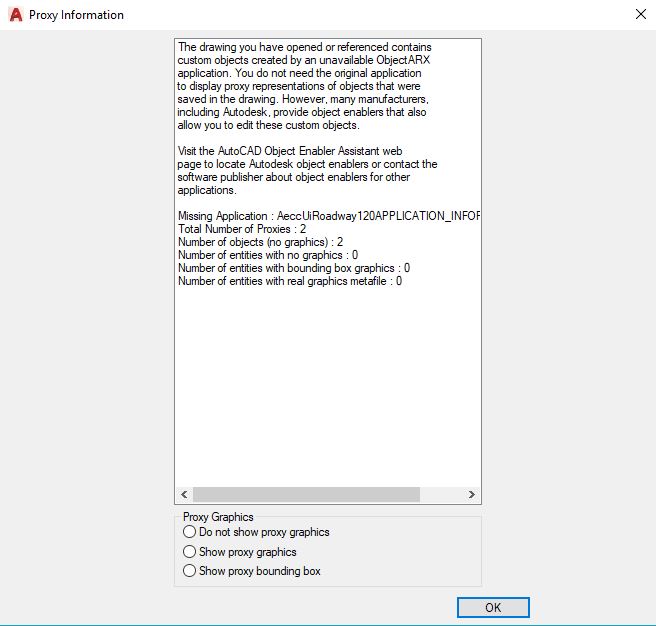Click 'Number of entities with no graphics' line
The width and height of the screenshot is (656, 626).
click(268, 255)
